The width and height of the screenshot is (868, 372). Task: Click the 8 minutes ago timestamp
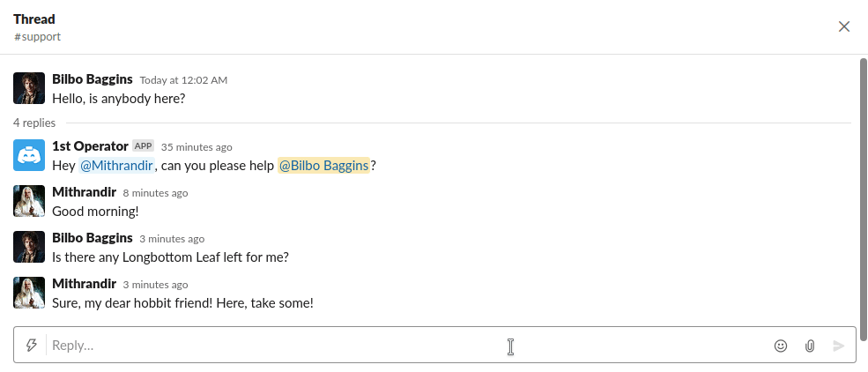pos(155,193)
